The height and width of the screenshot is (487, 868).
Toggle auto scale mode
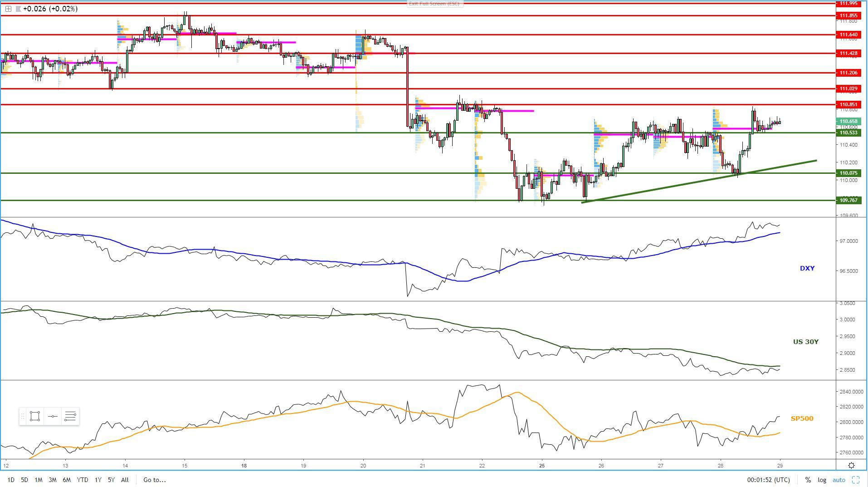tap(839, 480)
